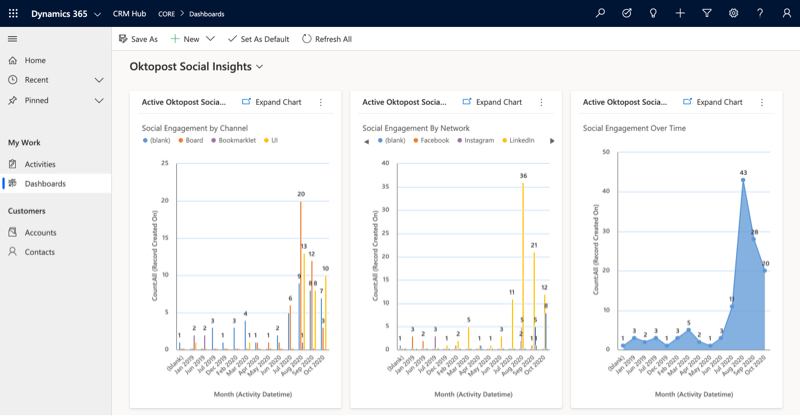Expand Chart for Social Engagement by Channel
This screenshot has height=416, width=800.
pos(271,102)
